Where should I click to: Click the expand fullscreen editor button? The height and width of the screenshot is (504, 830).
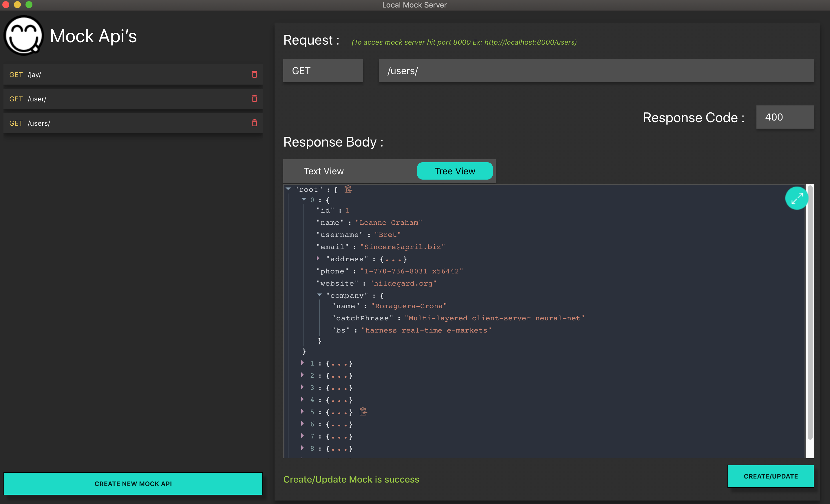pos(796,198)
